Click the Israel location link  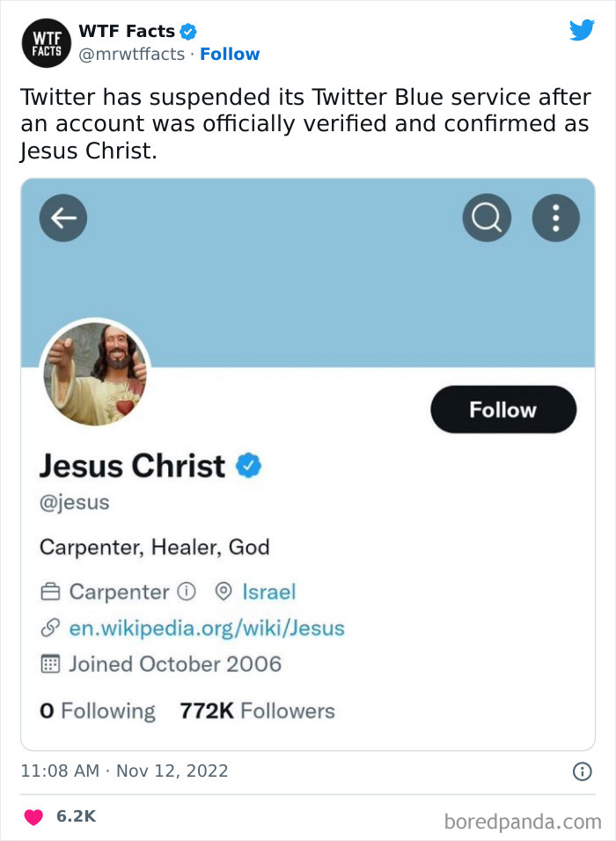coord(268,591)
